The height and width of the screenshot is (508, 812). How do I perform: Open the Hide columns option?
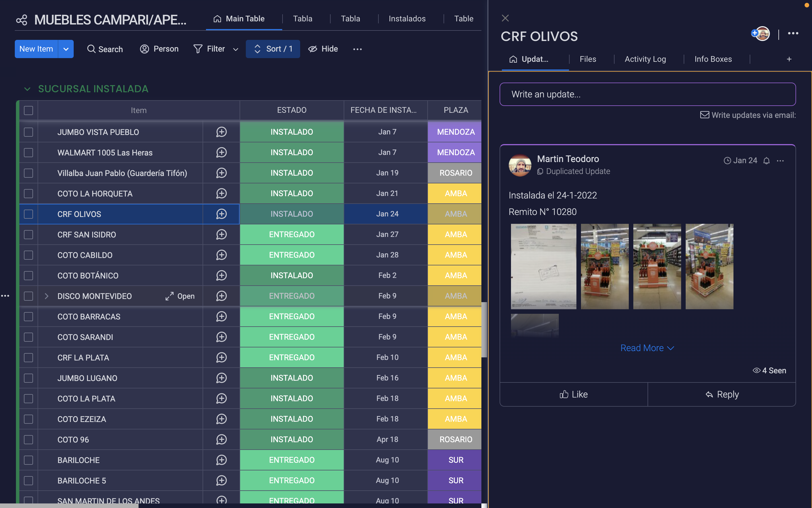[x=323, y=49]
